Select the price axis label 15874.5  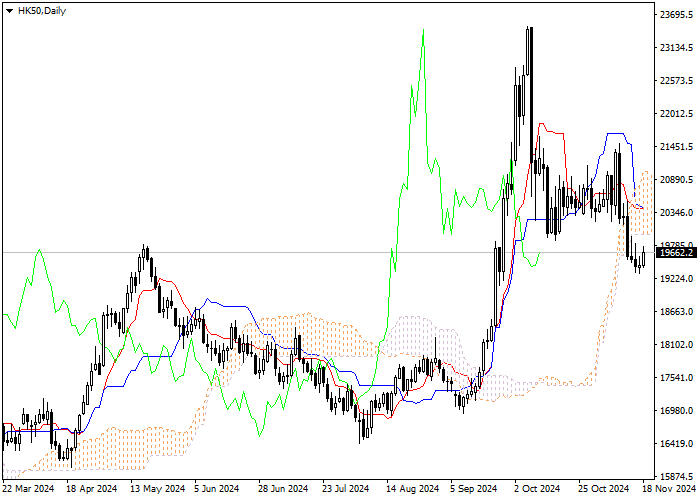tap(676, 476)
